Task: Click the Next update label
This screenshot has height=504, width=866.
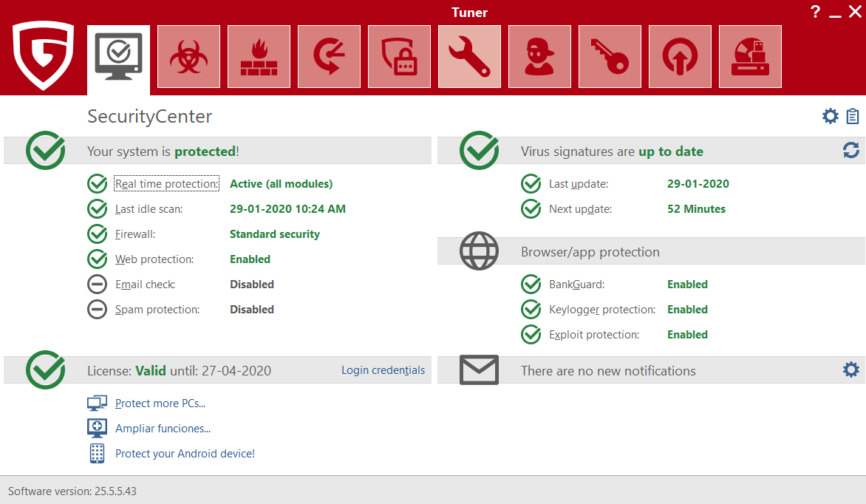Action: coord(581,209)
